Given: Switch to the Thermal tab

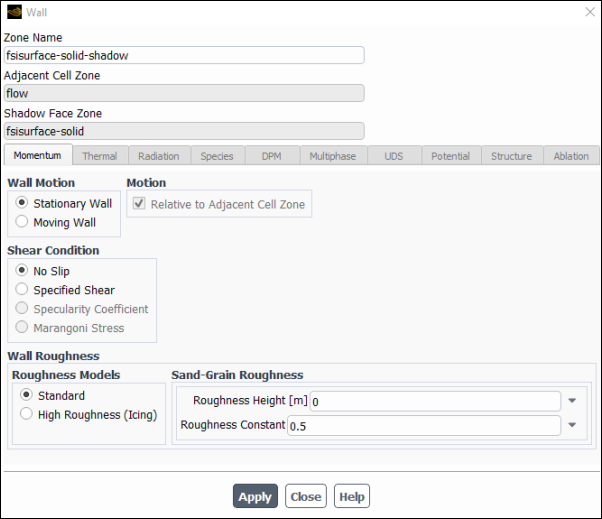Looking at the screenshot, I should (x=100, y=156).
